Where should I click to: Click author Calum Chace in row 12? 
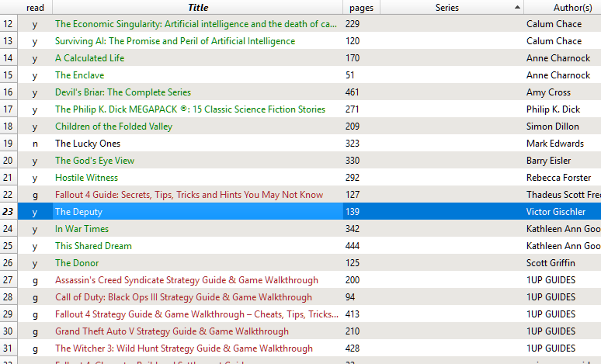point(554,24)
